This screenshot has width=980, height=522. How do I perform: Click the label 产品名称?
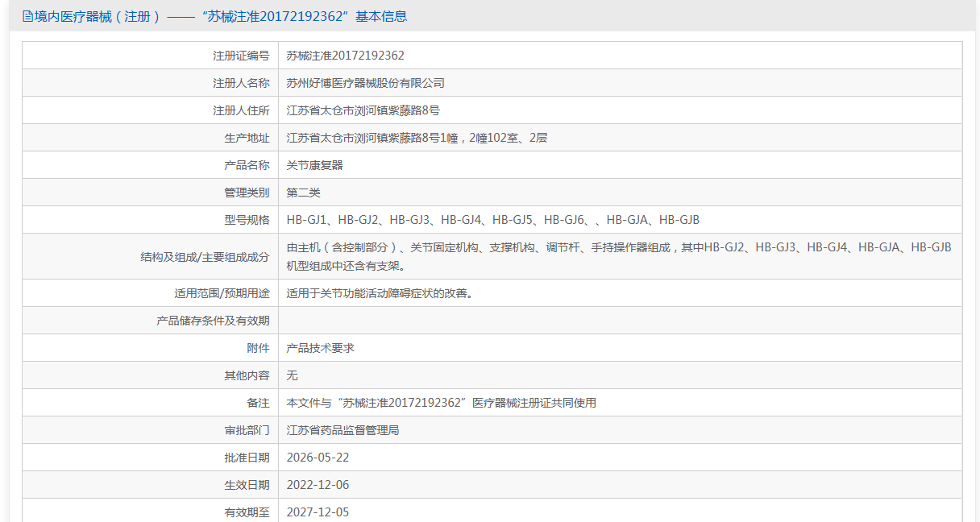[247, 165]
